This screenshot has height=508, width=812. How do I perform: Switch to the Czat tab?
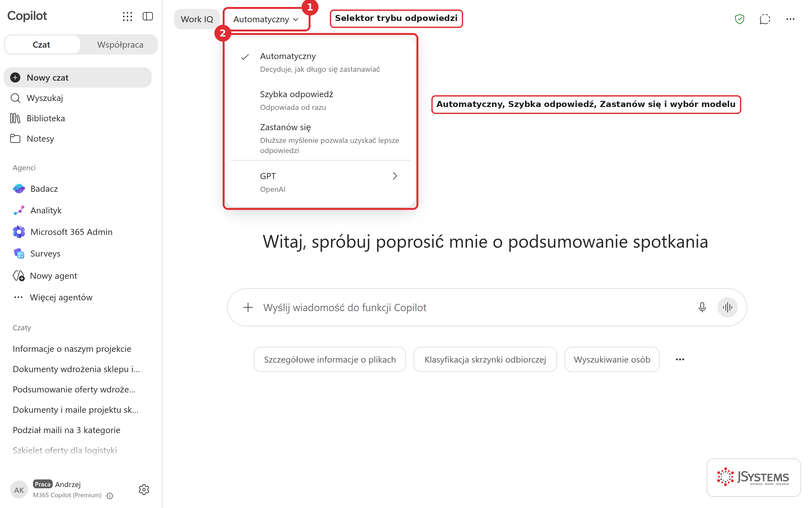tap(42, 44)
